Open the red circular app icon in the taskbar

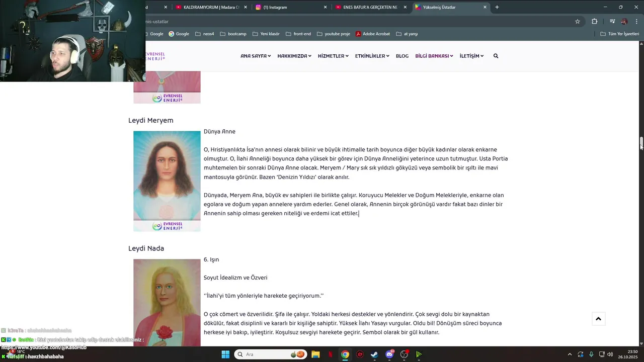pos(360,354)
